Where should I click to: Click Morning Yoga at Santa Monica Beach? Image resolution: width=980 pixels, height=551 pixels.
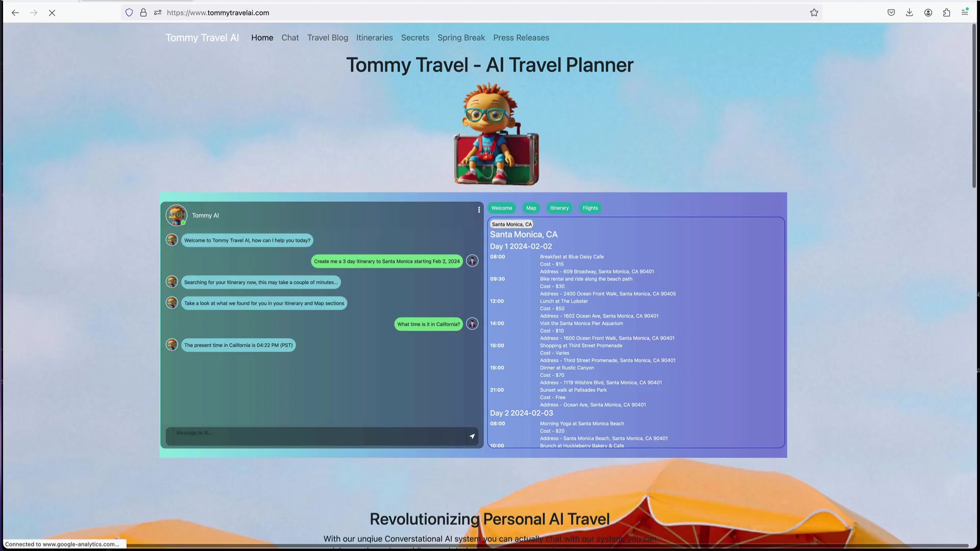pos(582,423)
